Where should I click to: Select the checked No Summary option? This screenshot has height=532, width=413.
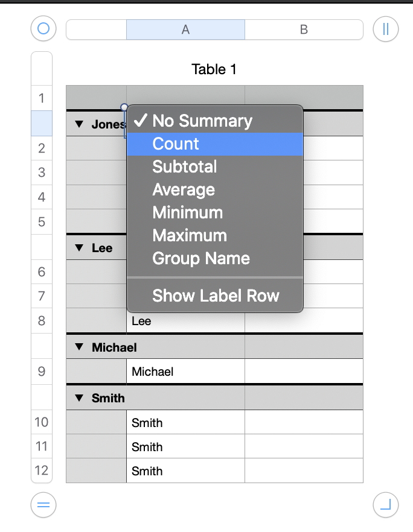202,121
